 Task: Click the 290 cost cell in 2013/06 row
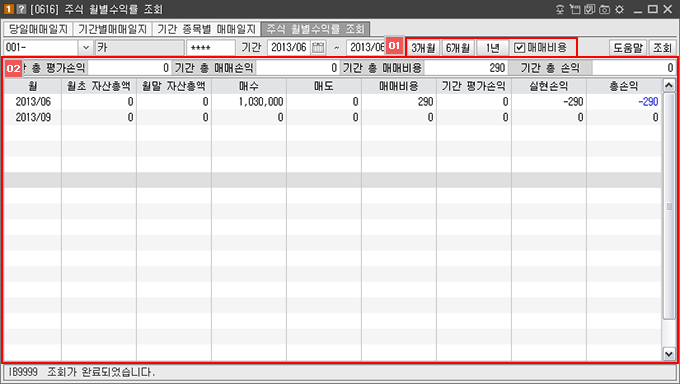pyautogui.click(x=399, y=102)
